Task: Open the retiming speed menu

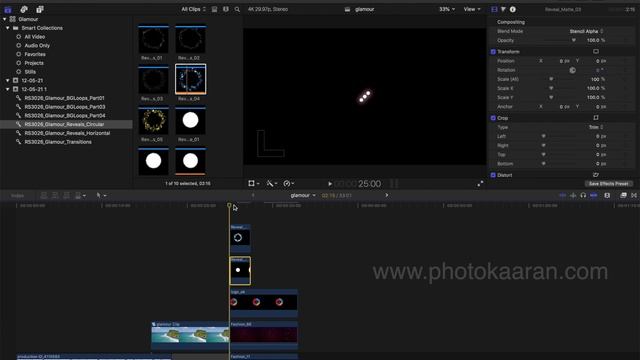Action: [x=289, y=184]
